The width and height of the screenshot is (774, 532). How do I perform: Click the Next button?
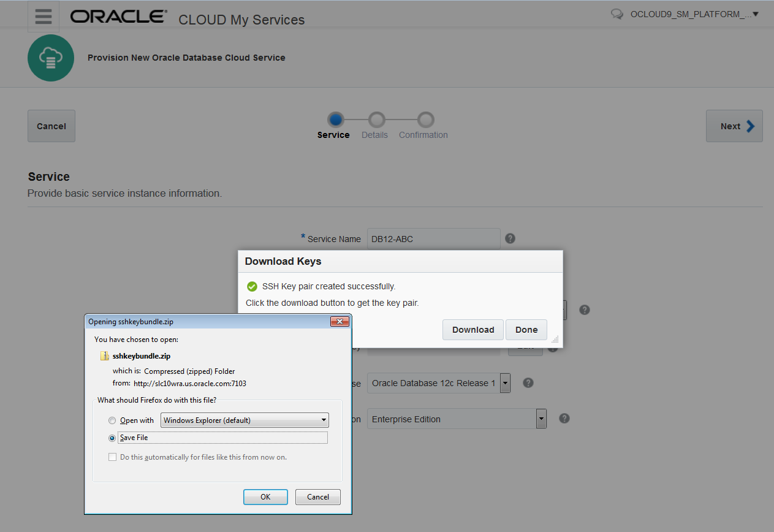coord(734,126)
